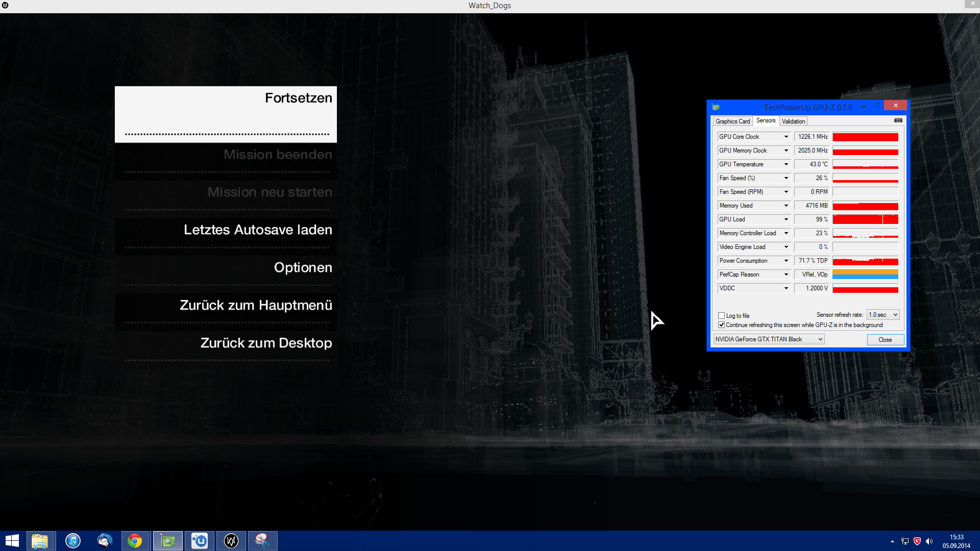
Task: Switch to the Graphics Card tab
Action: (x=732, y=121)
